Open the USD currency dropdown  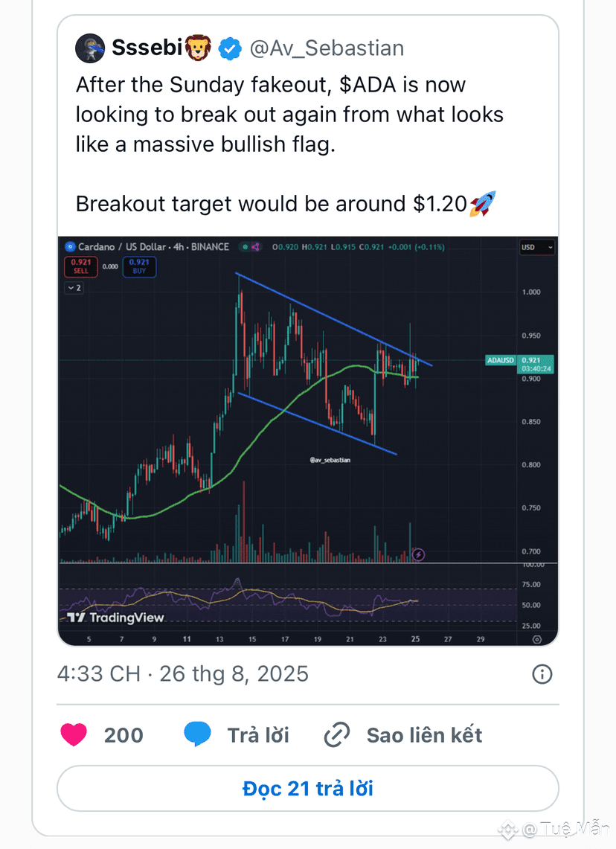pos(536,248)
